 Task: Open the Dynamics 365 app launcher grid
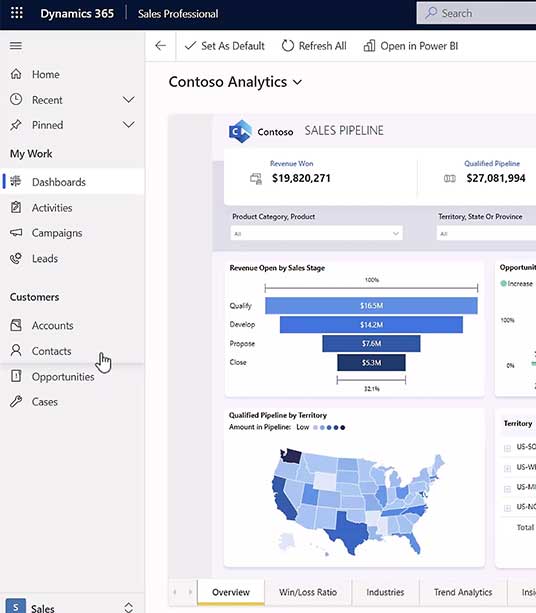(16, 13)
